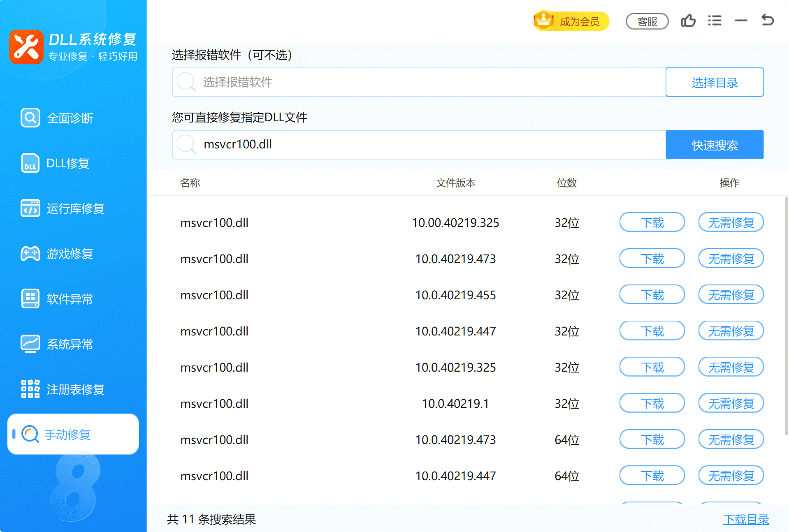Download 32位 version 10.0.40219.473
Screen dimensions: 789x532
pos(652,259)
